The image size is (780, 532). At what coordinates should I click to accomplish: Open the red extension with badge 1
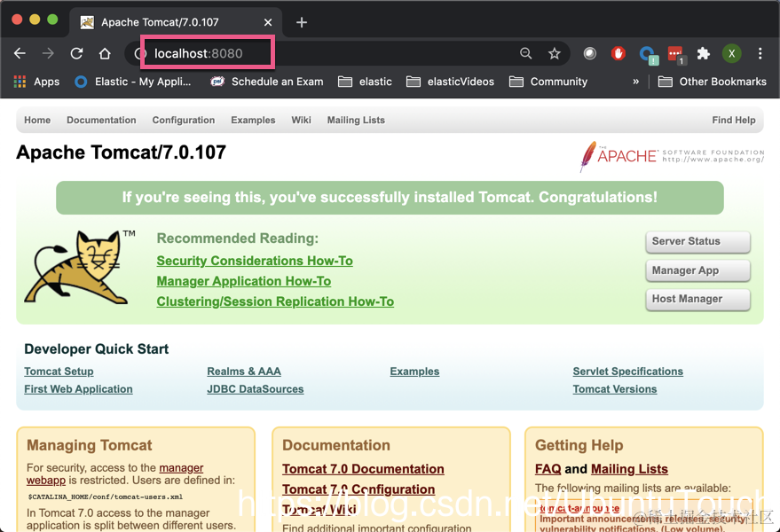click(x=675, y=54)
